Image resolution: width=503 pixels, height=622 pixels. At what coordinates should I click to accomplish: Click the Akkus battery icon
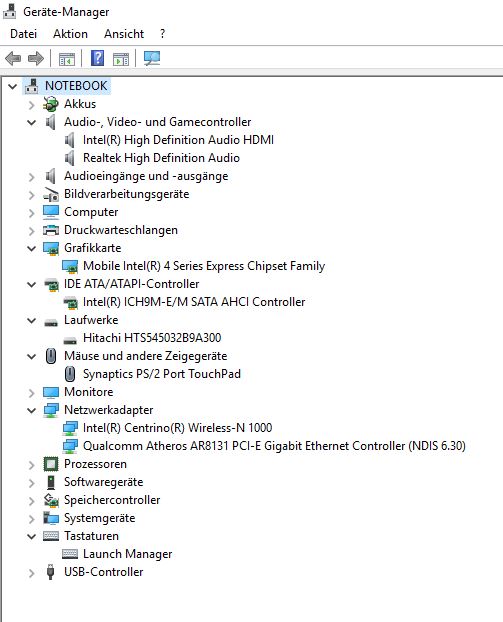click(51, 104)
